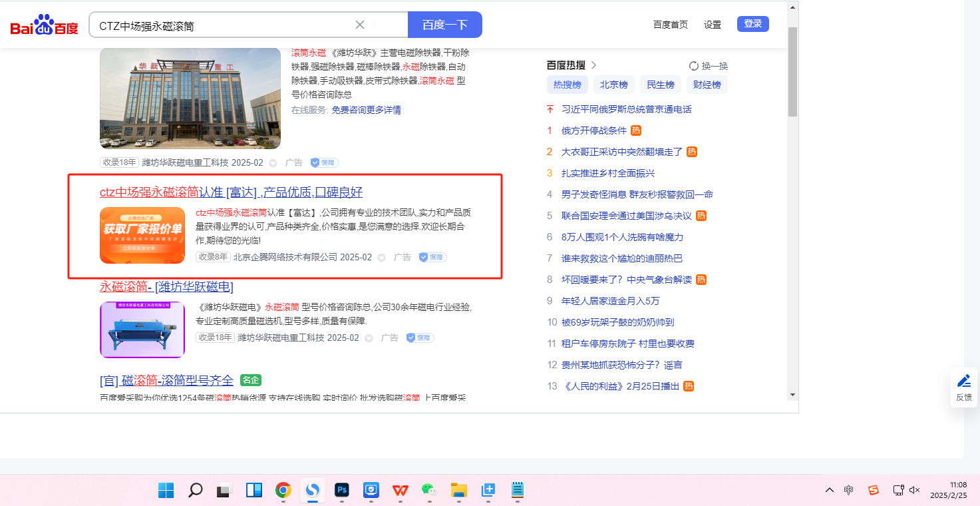Click the page's vertical scrollbar thumb
The image size is (980, 506).
792,71
